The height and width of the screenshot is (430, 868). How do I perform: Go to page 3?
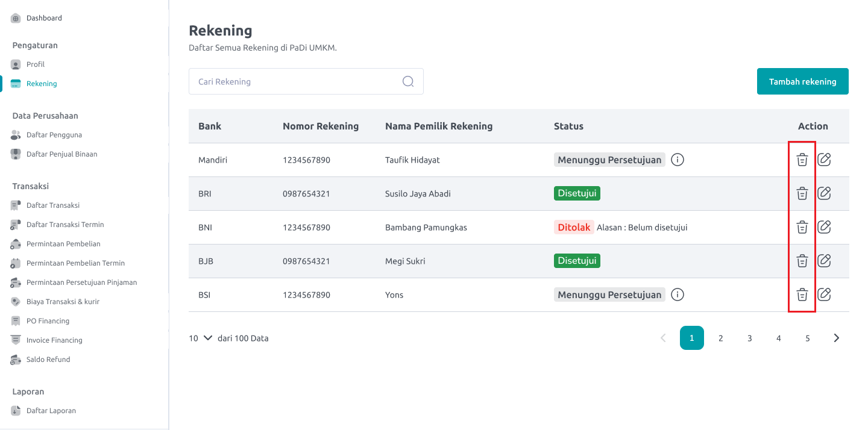click(x=750, y=338)
